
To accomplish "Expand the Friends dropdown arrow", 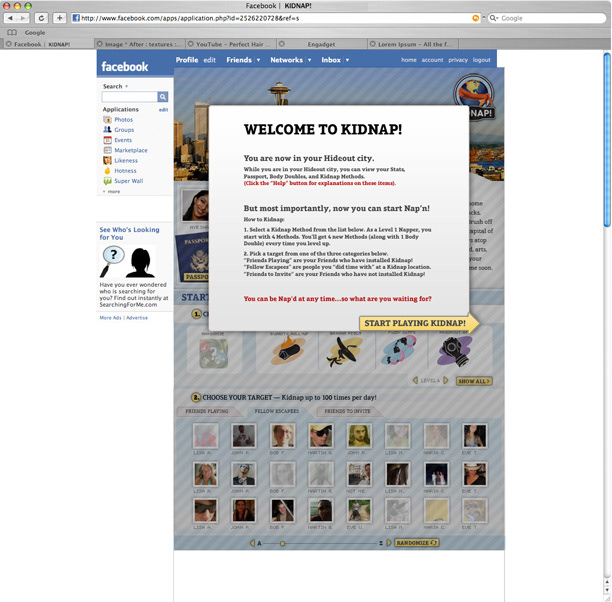I will tap(258, 60).
